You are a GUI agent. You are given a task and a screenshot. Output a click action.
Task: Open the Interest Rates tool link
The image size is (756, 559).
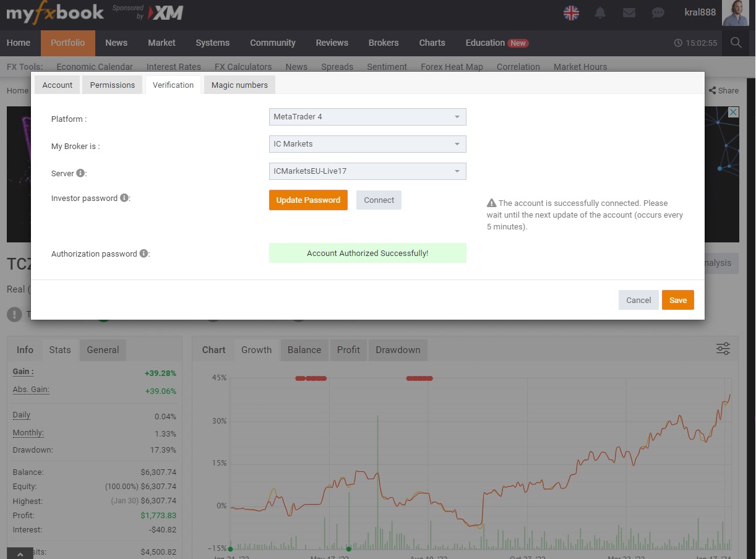click(x=174, y=67)
